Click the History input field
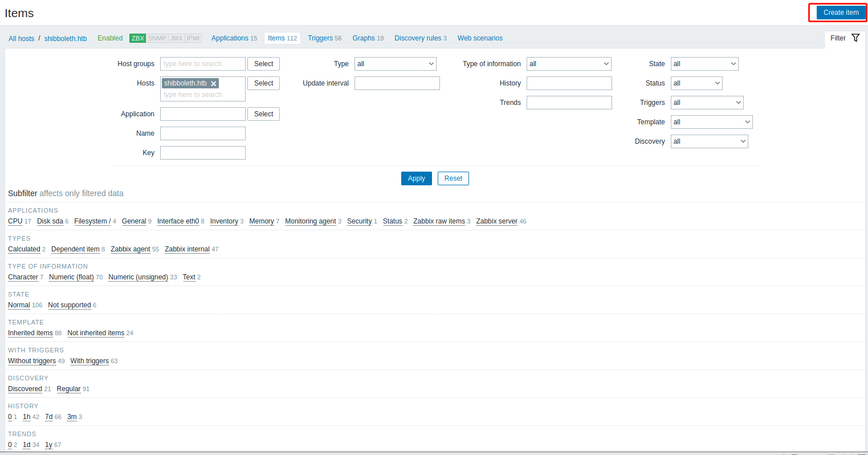Image resolution: width=868 pixels, height=455 pixels. (569, 83)
